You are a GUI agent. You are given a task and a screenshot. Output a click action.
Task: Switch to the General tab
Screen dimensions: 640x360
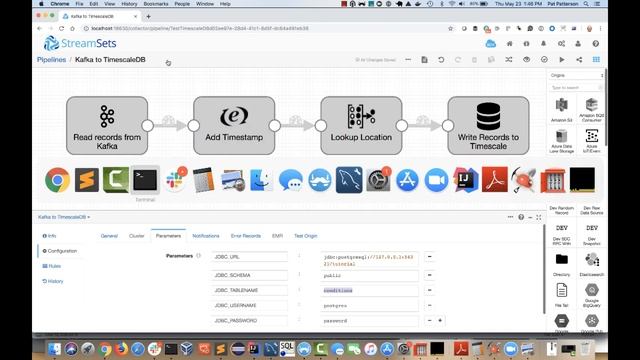[x=109, y=236]
